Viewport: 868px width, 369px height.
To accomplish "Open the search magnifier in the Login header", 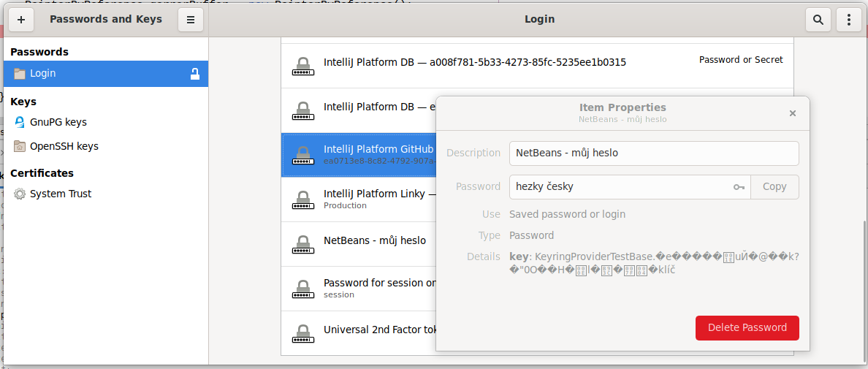I will [x=818, y=20].
